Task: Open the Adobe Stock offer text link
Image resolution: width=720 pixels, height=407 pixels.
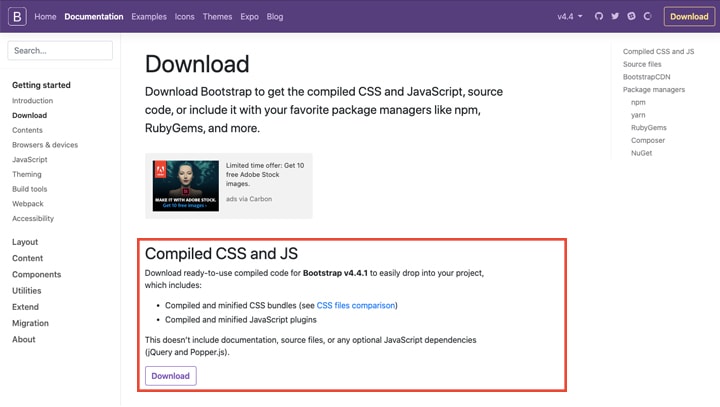Action: click(265, 175)
